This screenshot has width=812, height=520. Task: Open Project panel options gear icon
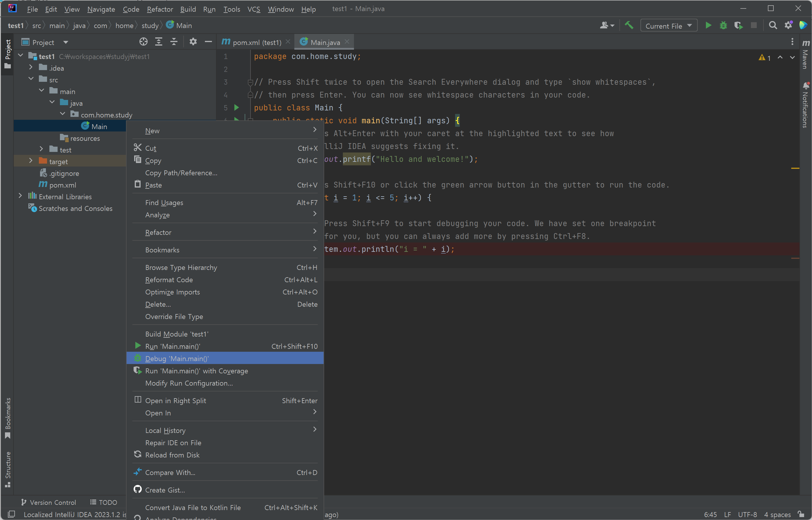click(x=193, y=42)
